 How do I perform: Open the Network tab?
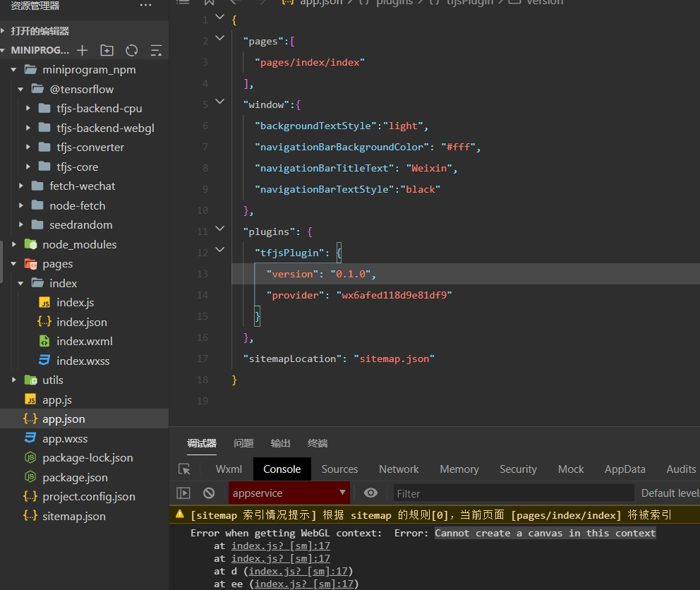pos(399,469)
